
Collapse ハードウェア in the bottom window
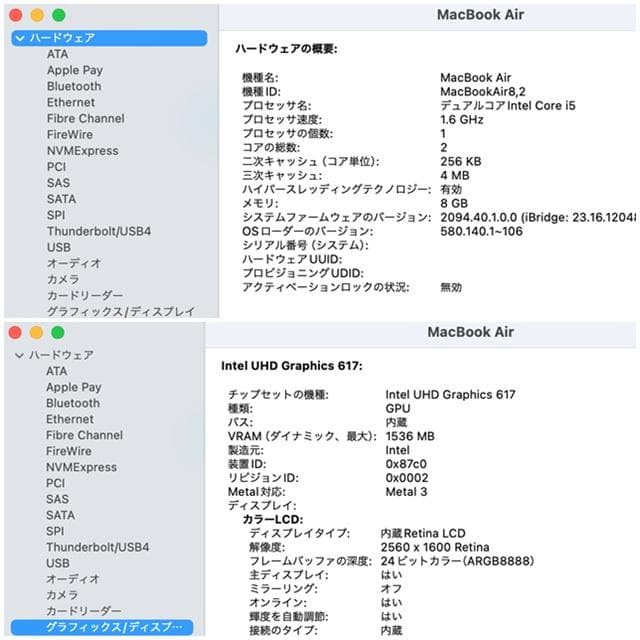(x=19, y=356)
